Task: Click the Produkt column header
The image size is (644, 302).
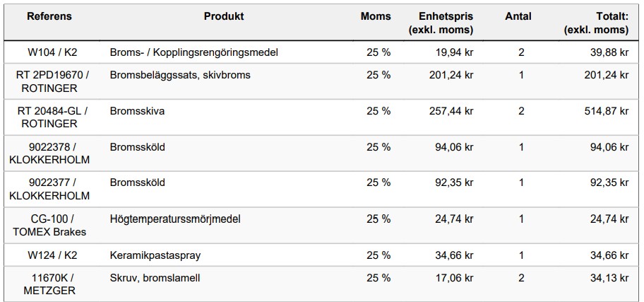Action: click(x=224, y=16)
